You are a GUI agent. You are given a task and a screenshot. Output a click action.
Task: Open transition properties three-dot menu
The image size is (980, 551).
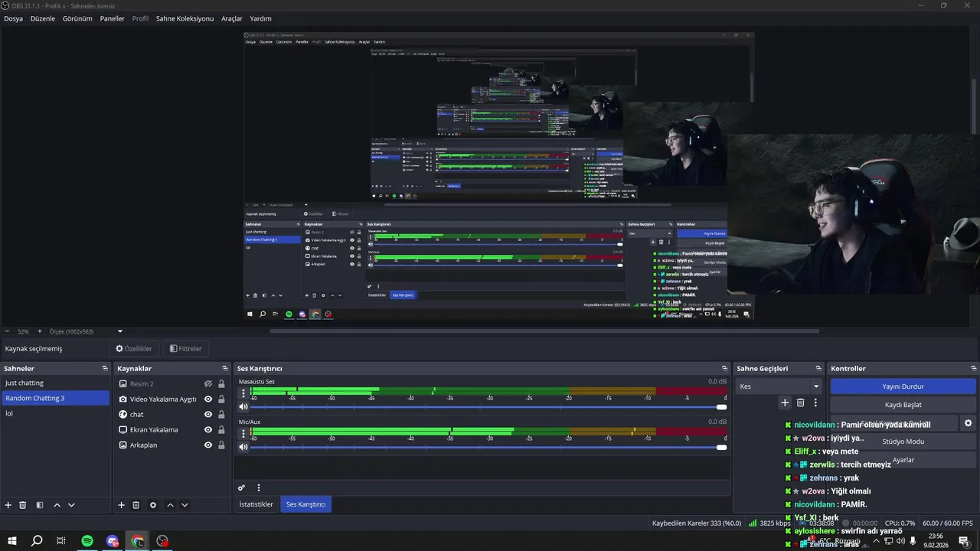tap(815, 403)
